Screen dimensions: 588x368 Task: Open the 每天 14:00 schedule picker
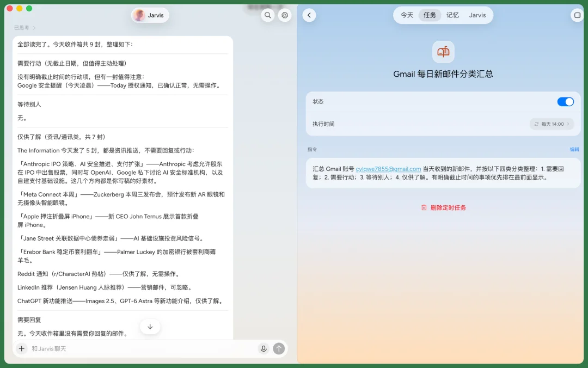pos(551,124)
